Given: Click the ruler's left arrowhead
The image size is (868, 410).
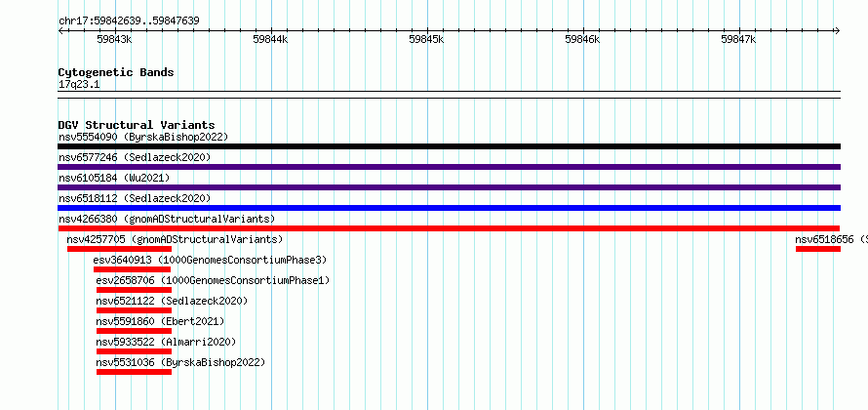Looking at the screenshot, I should pos(60,30).
